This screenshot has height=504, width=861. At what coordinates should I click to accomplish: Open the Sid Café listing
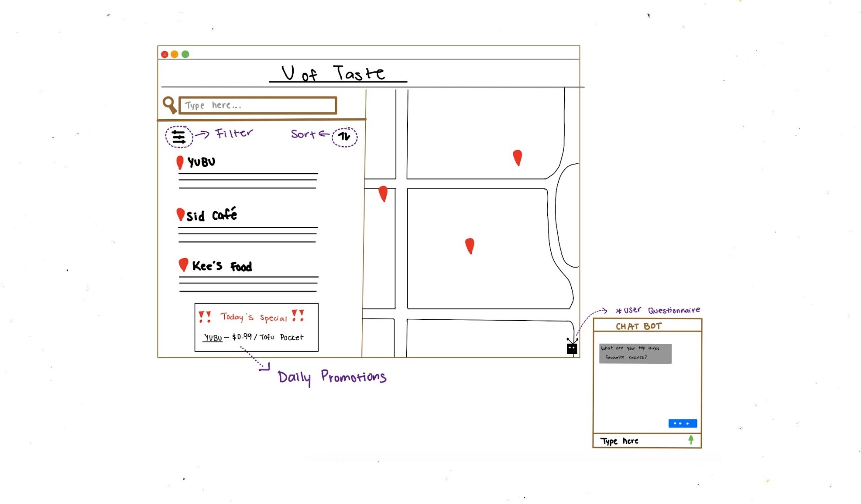(212, 215)
